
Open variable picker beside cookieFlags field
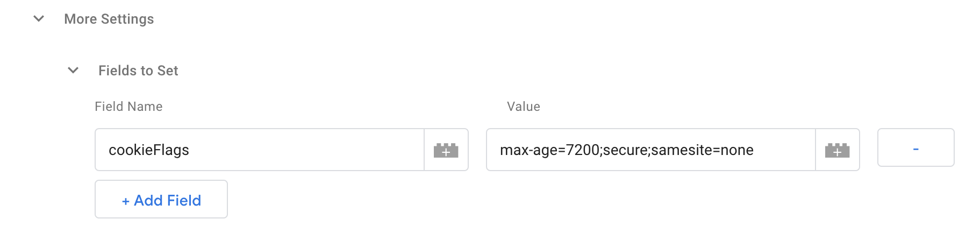446,150
